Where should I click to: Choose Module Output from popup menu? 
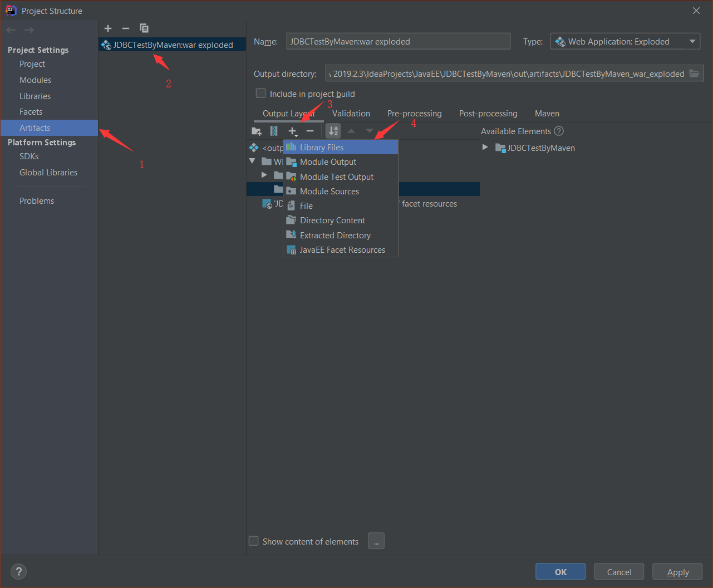click(341, 162)
